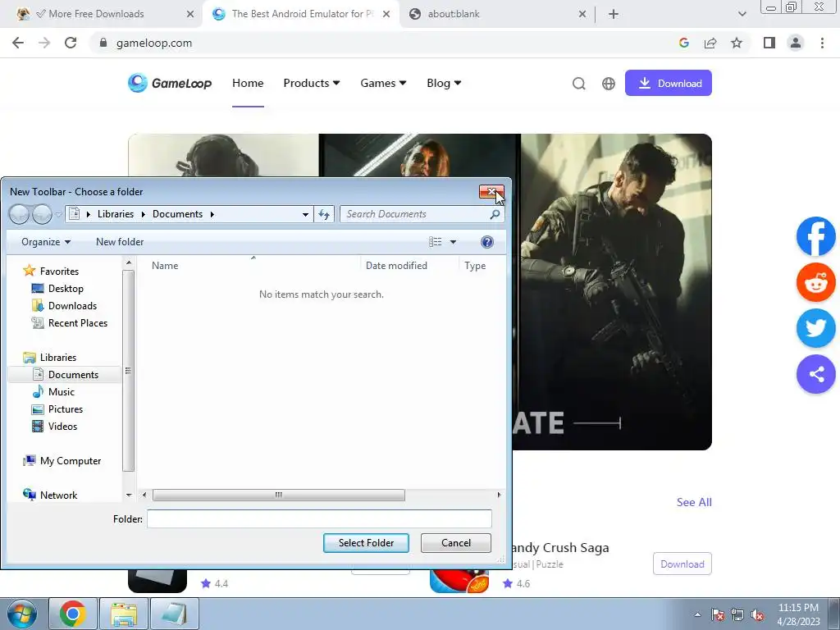Click the Chrome taskbar icon

pos(73,614)
